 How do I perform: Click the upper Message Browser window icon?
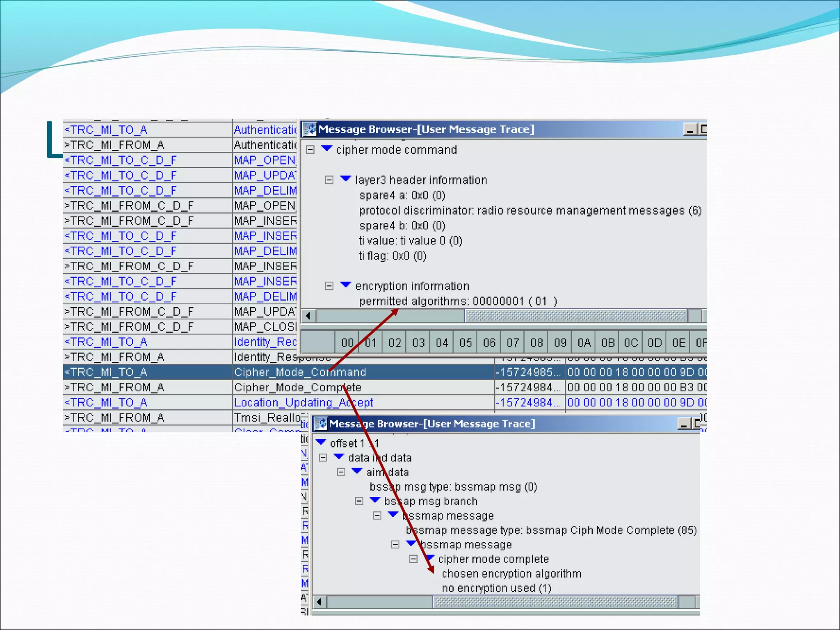tap(310, 129)
